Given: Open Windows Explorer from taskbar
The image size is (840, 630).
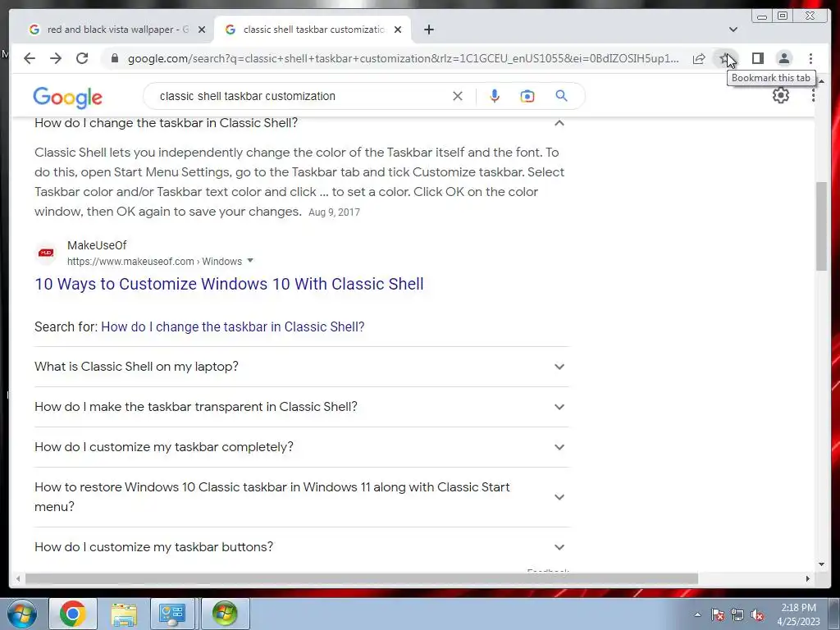Looking at the screenshot, I should pyautogui.click(x=124, y=614).
